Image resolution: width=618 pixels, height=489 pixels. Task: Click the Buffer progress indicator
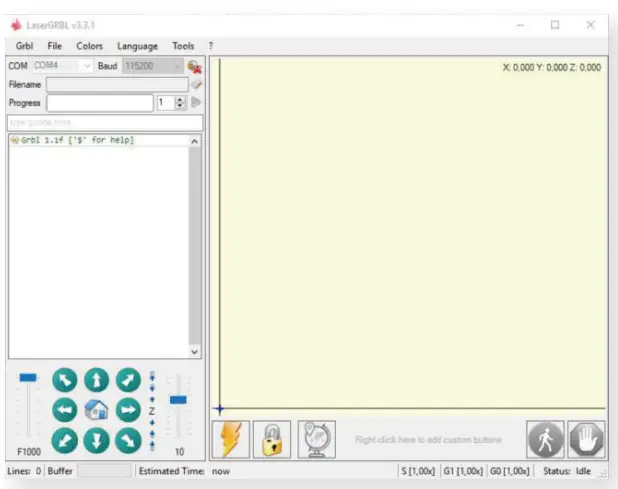(104, 471)
